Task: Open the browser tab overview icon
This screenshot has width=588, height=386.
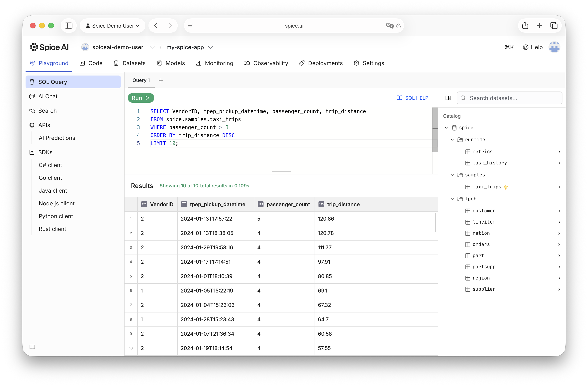Action: (x=554, y=26)
